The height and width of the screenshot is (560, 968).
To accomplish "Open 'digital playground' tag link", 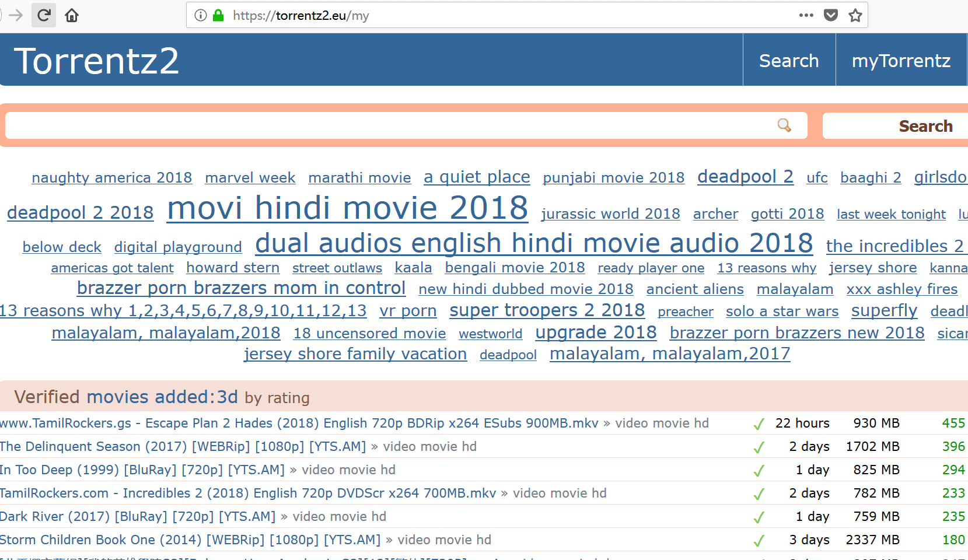I will (x=178, y=247).
